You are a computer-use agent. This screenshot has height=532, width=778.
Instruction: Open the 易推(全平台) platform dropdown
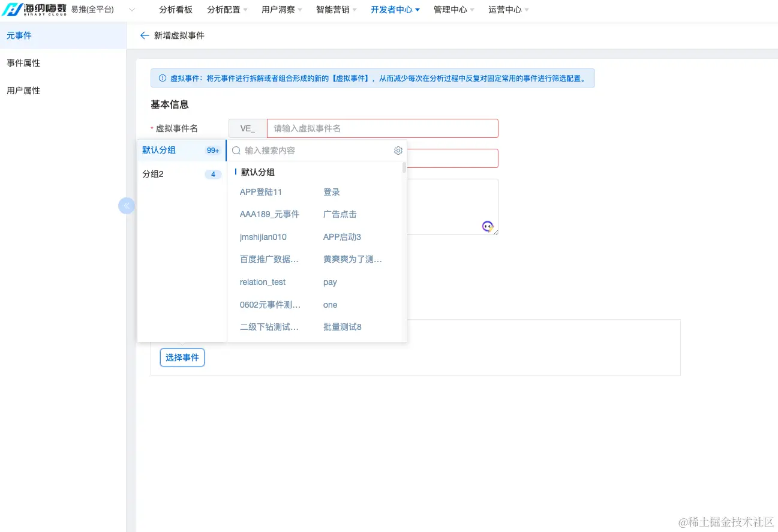(103, 10)
